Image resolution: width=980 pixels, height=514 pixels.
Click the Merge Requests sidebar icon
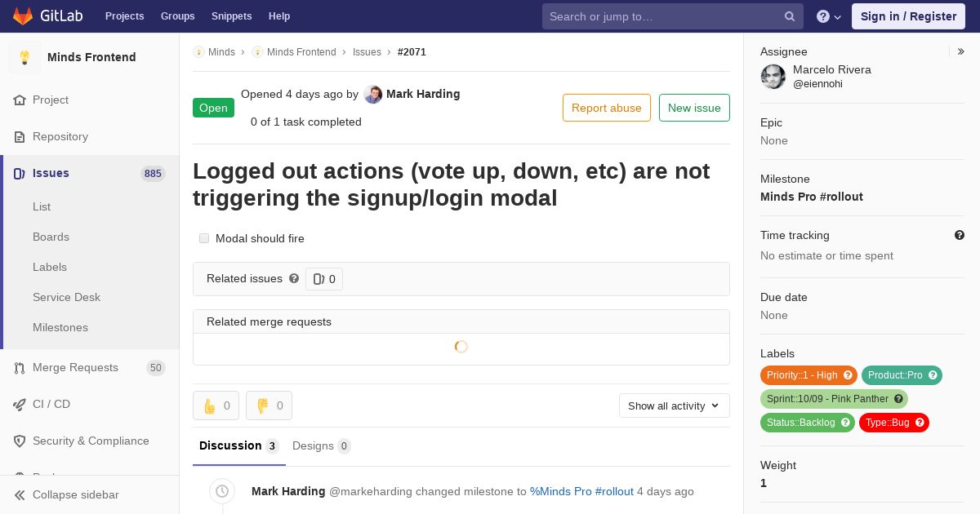20,368
